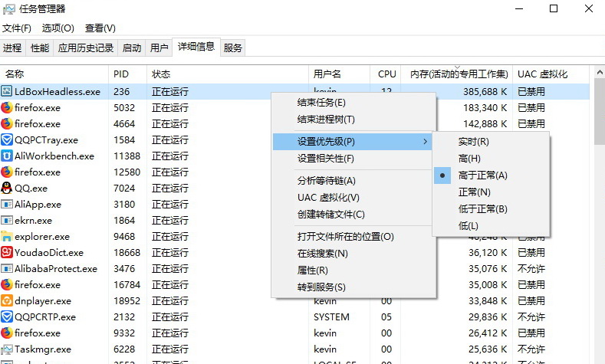Click the Firefox icon for PID 12580
605x364 pixels.
point(7,172)
